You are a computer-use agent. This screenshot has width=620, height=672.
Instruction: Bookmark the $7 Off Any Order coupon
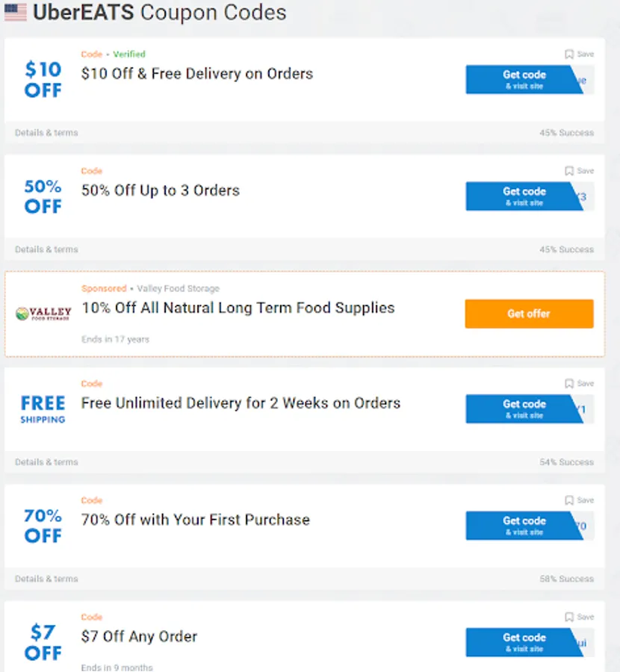pyautogui.click(x=579, y=617)
